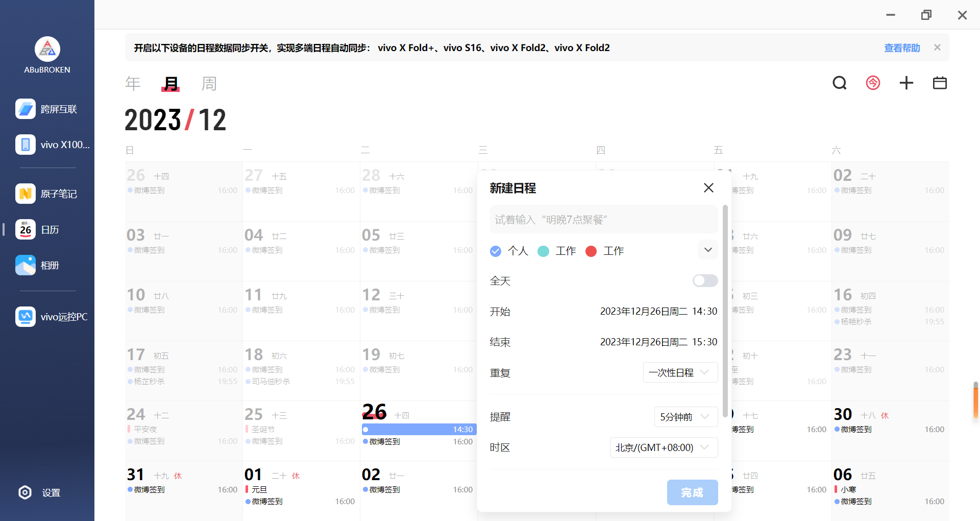Select date 10 in the calendar
Viewport: 980px width, 521px height.
point(136,295)
